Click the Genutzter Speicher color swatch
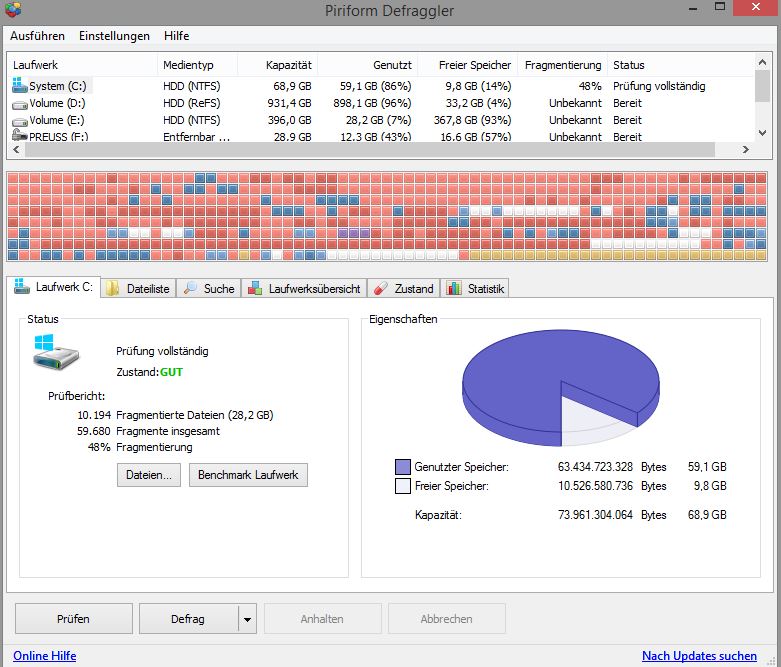 pyautogui.click(x=402, y=467)
